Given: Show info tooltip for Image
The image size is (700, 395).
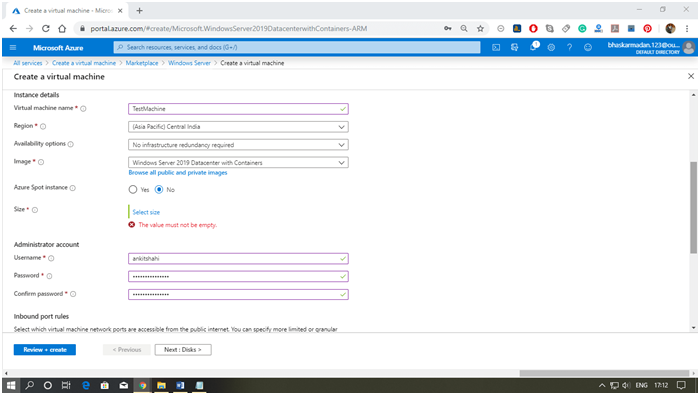Looking at the screenshot, I should (x=41, y=162).
